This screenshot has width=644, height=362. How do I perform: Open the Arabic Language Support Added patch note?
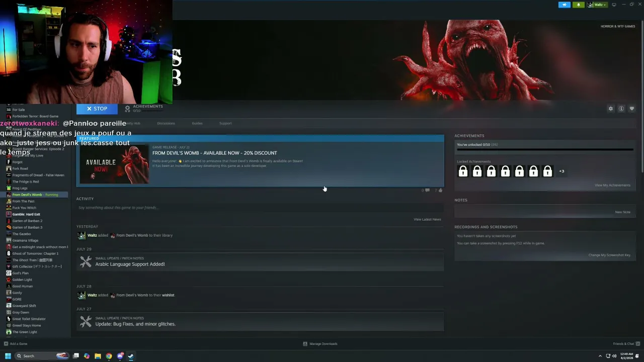(x=130, y=264)
